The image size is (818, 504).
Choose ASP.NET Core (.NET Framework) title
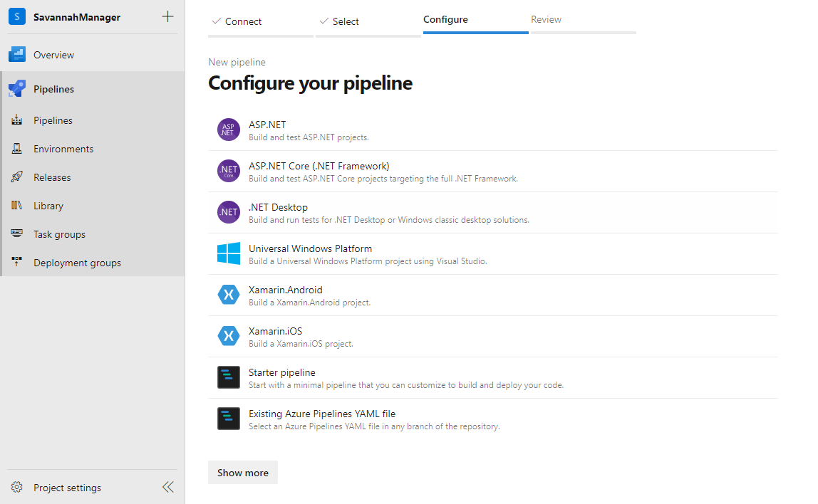tap(319, 166)
